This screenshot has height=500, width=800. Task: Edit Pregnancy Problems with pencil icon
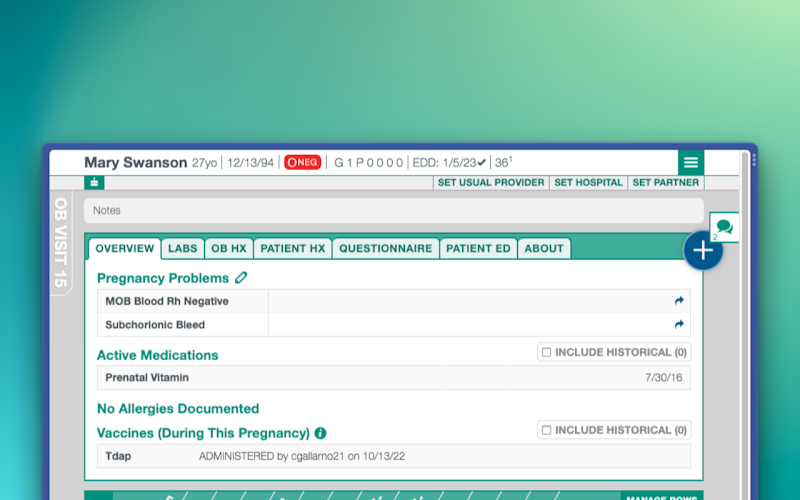click(x=241, y=278)
